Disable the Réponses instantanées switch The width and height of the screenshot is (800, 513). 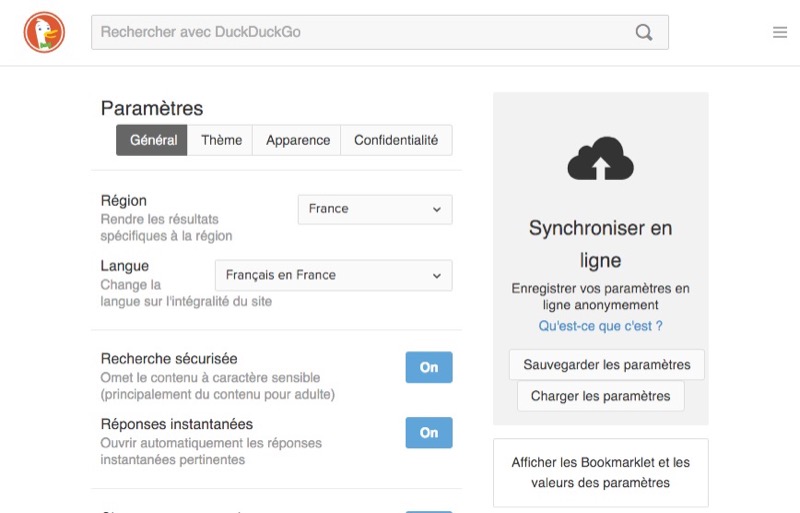click(428, 433)
